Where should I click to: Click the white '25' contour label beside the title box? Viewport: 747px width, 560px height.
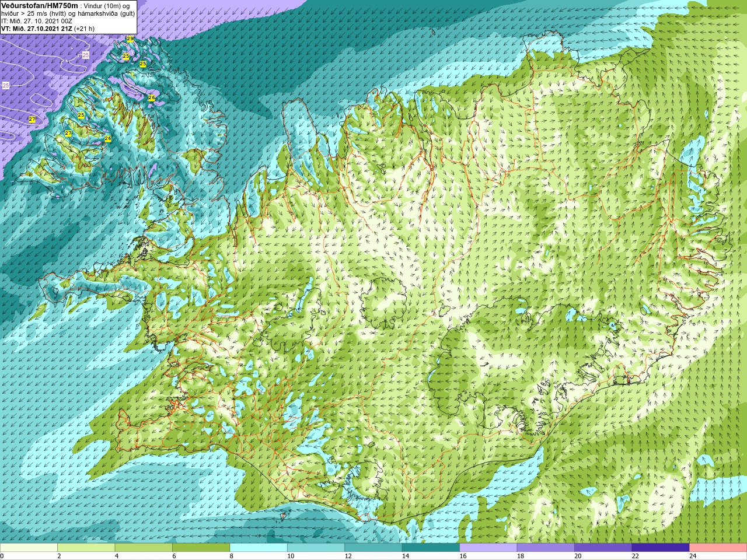[86, 55]
